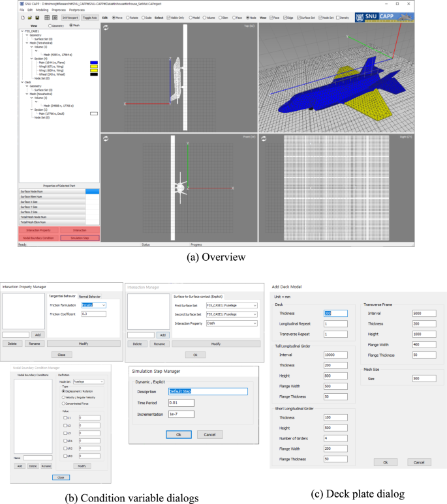Switch to the Tangential Behavior tab
This screenshot has width=447, height=504.
[x=63, y=296]
